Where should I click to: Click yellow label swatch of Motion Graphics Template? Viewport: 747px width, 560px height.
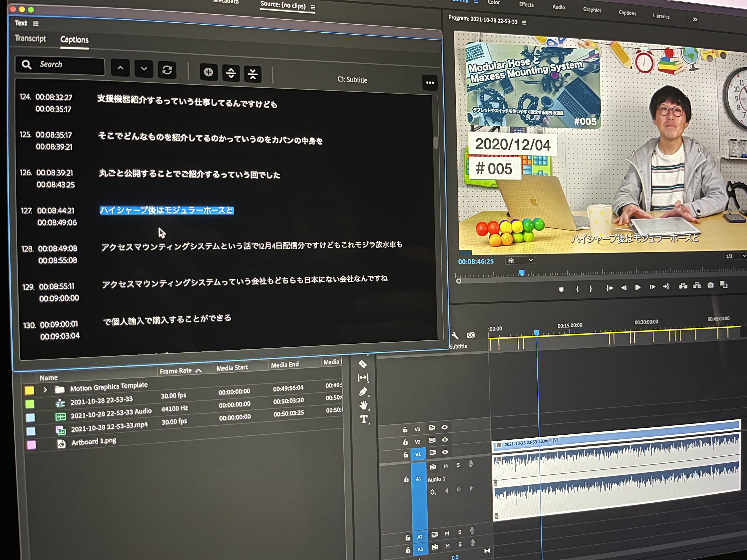[29, 391]
